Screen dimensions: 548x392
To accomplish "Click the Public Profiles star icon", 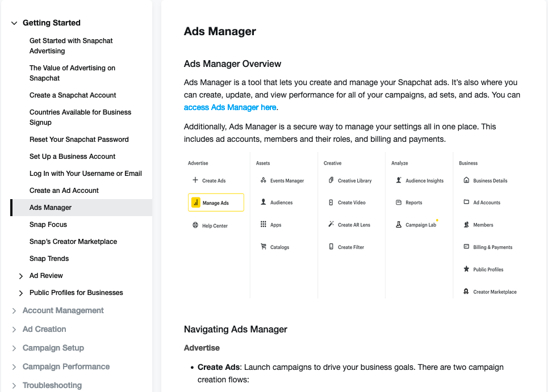I will 466,269.
